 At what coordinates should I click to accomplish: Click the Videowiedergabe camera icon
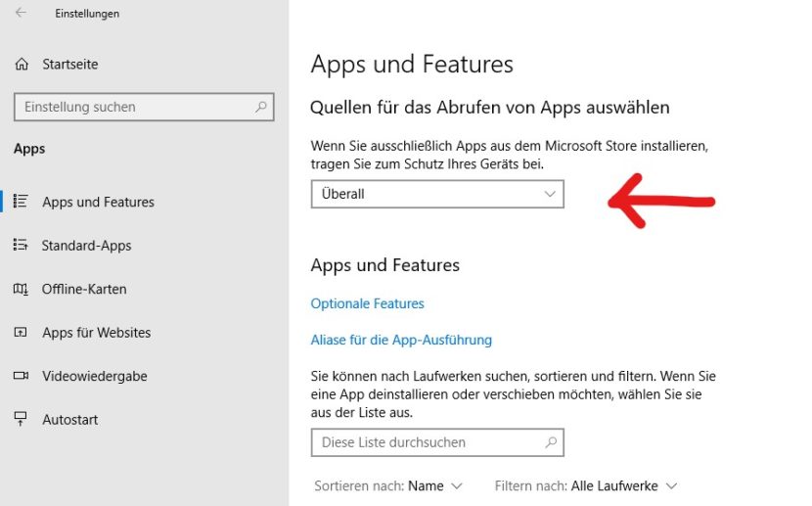click(x=21, y=376)
